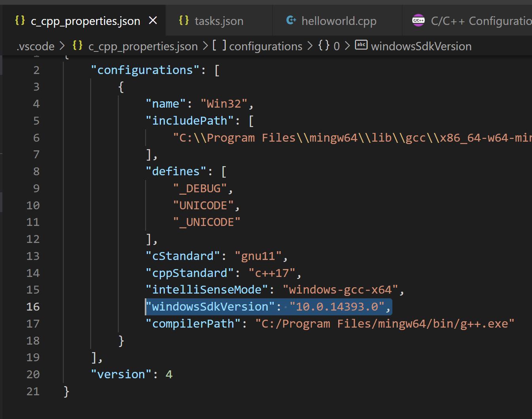532x419 pixels.
Task: Click the "cStandard" key
Action: (x=183, y=256)
